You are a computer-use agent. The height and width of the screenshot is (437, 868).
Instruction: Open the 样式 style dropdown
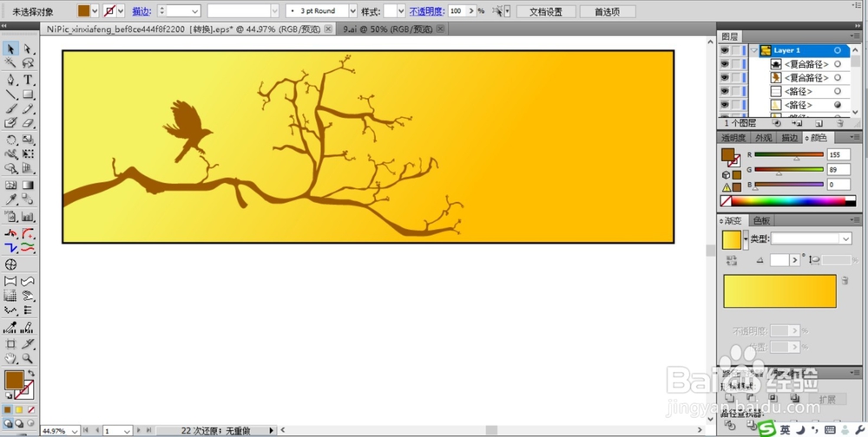click(x=401, y=10)
